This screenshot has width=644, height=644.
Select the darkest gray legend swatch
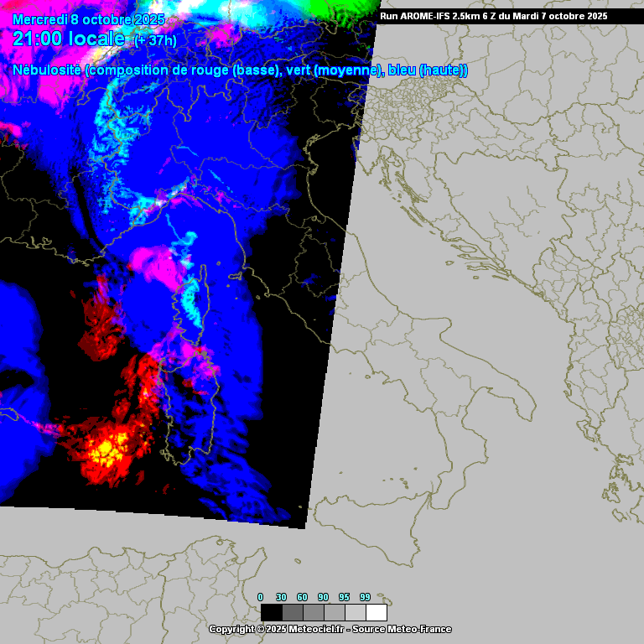(x=292, y=612)
